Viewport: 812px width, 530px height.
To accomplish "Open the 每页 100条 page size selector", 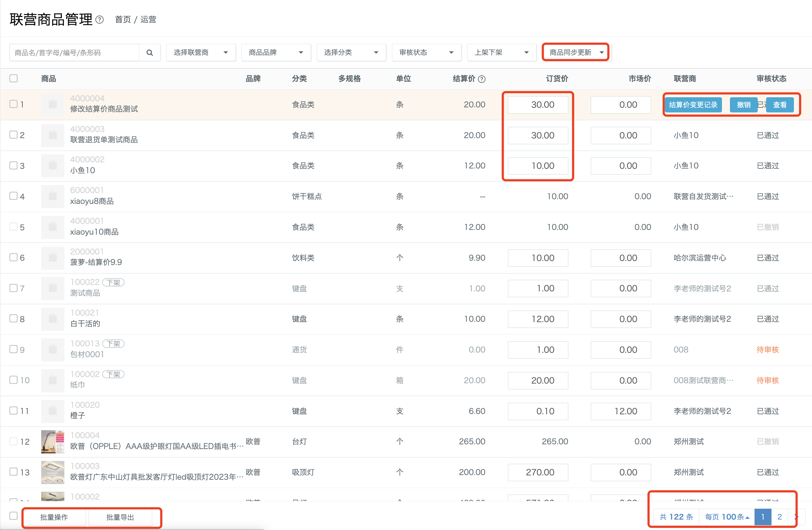I will tap(727, 517).
